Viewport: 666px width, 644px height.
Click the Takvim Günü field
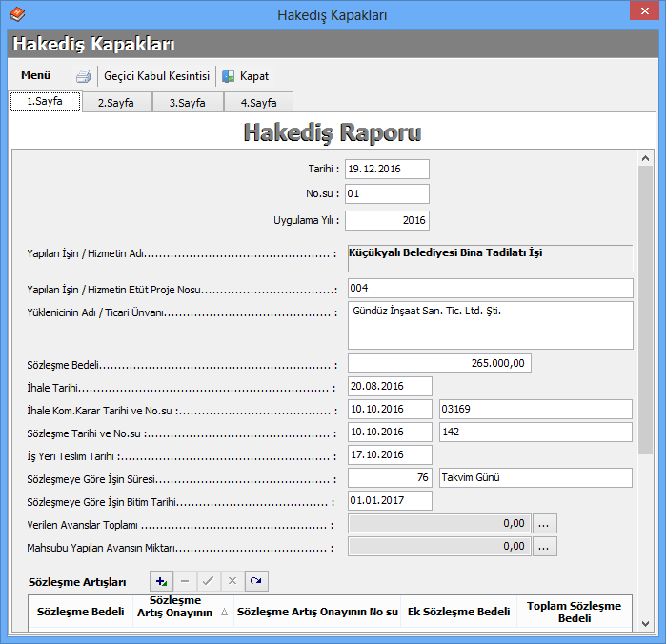tap(535, 477)
